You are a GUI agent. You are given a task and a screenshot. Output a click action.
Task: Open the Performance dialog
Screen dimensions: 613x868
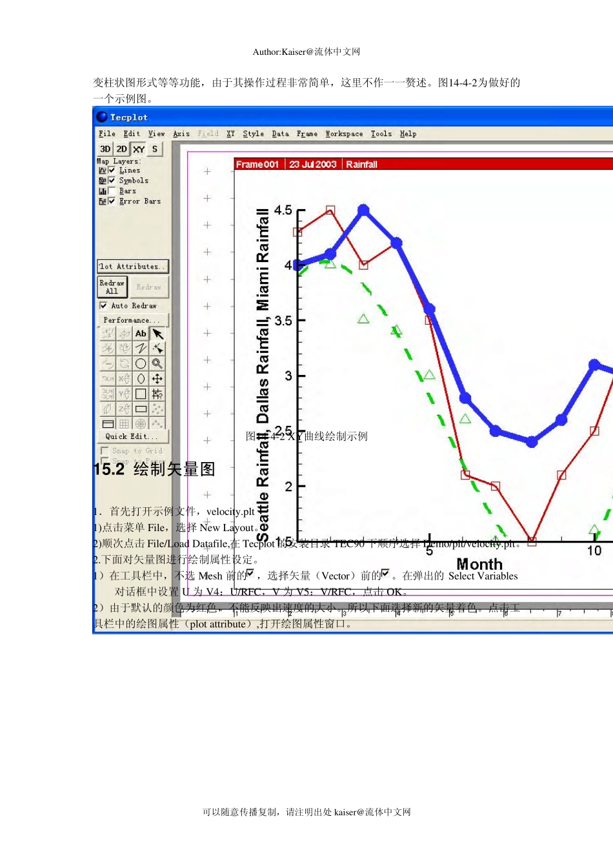tap(133, 320)
